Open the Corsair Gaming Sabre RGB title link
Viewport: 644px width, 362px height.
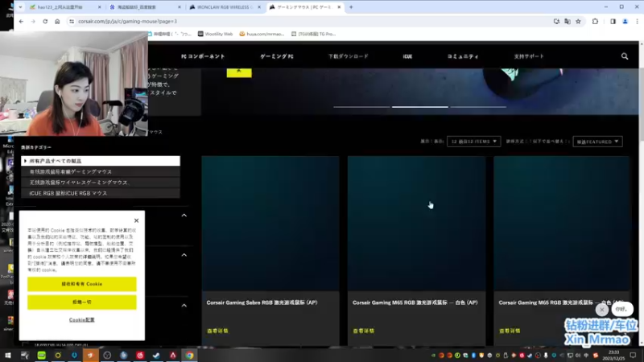262,302
